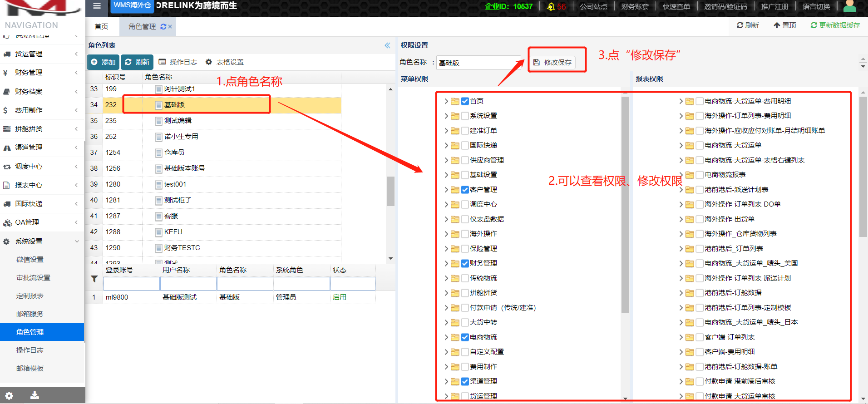Collapse role list panel with double-chevron
868x404 pixels.
tap(387, 45)
